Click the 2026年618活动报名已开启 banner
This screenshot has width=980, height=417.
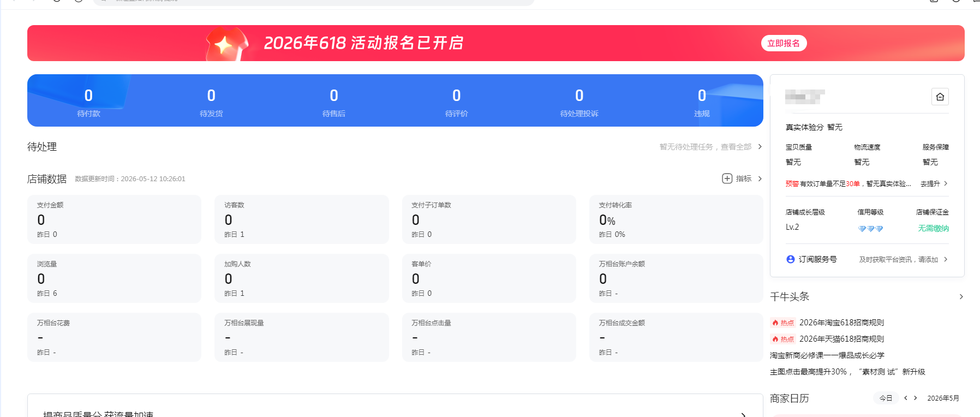(x=496, y=43)
